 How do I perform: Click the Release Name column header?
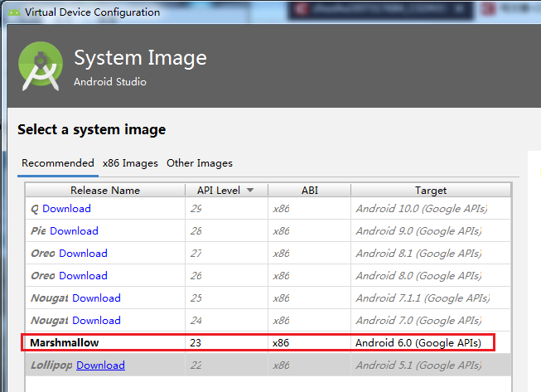coord(105,190)
